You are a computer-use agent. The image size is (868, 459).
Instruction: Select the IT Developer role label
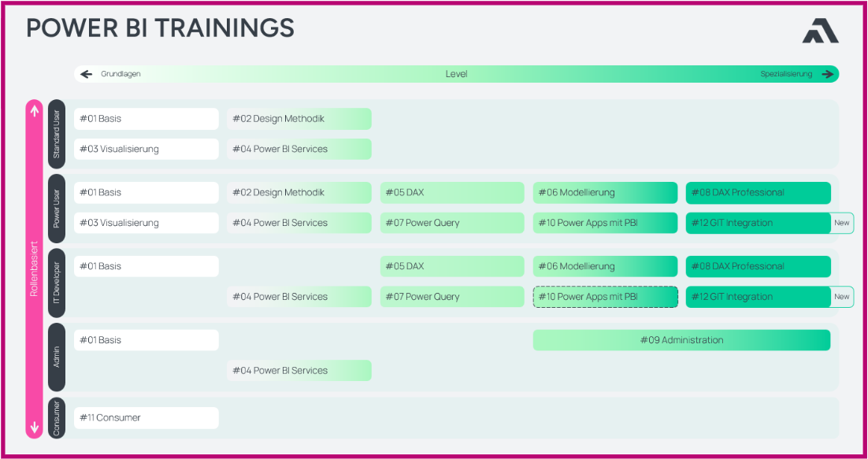coord(57,283)
